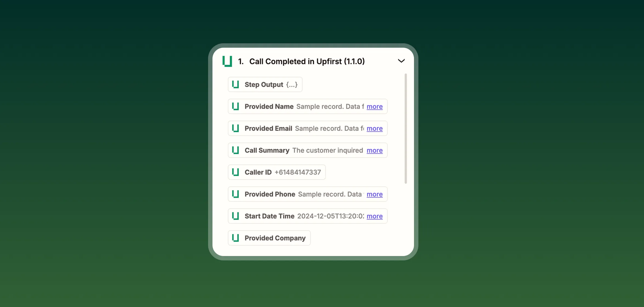
Task: Select the Caller ID field
Action: [277, 172]
